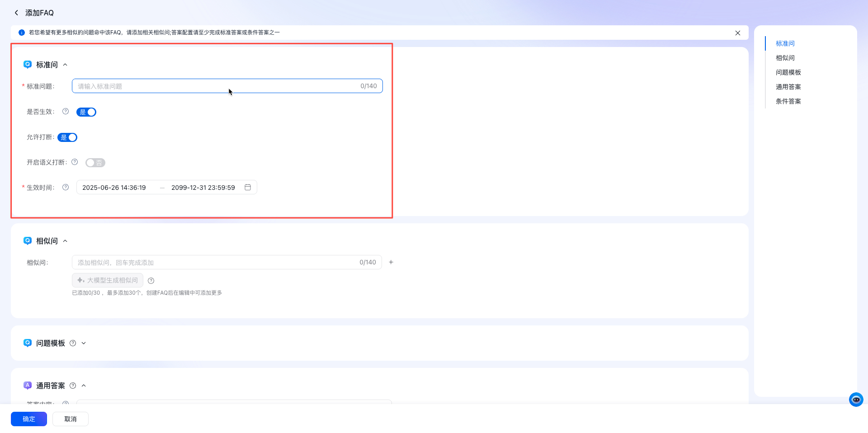868x433 pixels.
Task: Collapse the 标准问 section
Action: click(65, 65)
